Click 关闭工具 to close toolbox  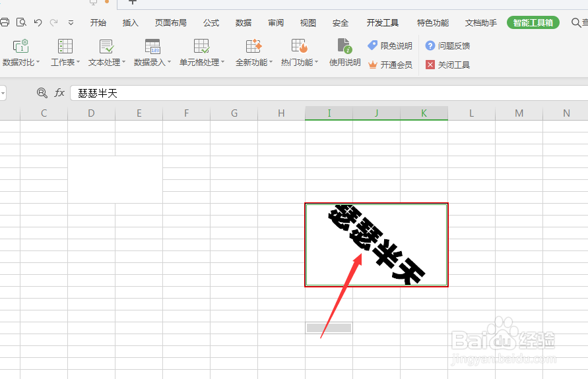click(447, 65)
